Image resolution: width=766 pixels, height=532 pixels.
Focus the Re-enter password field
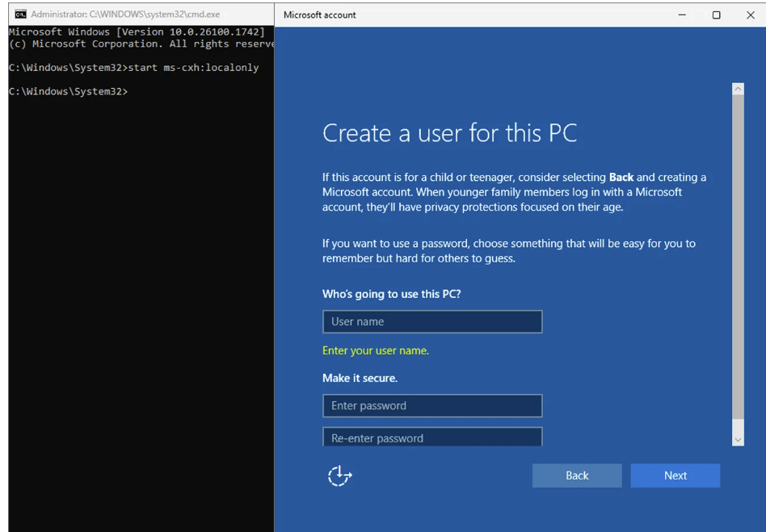432,437
